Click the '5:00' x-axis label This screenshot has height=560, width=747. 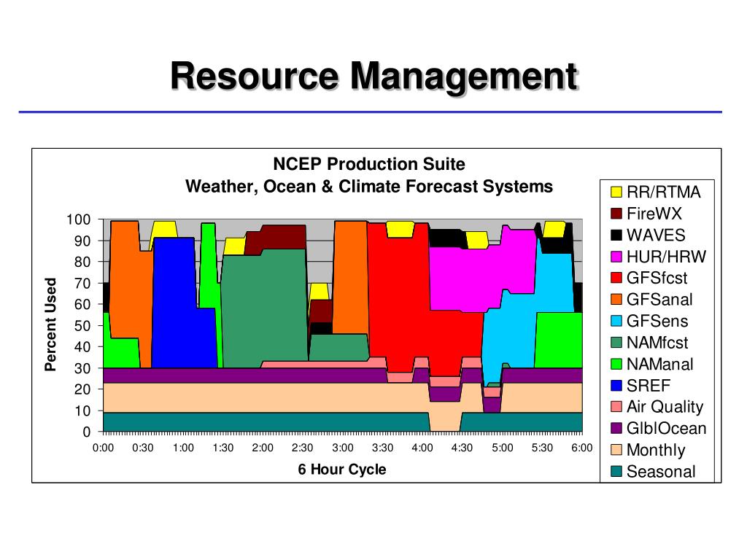click(503, 448)
